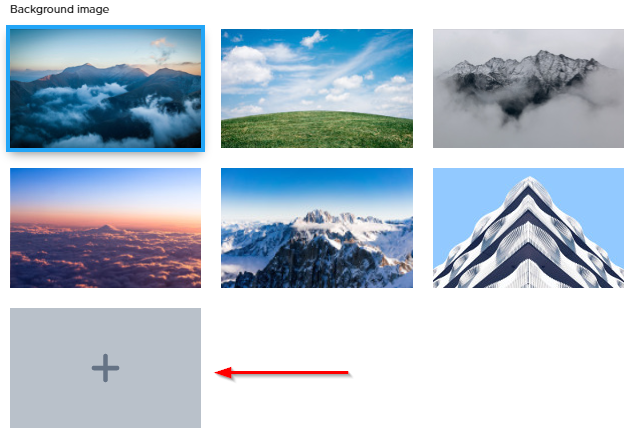Select the blue-bordered mountain thumbnail

click(105, 88)
